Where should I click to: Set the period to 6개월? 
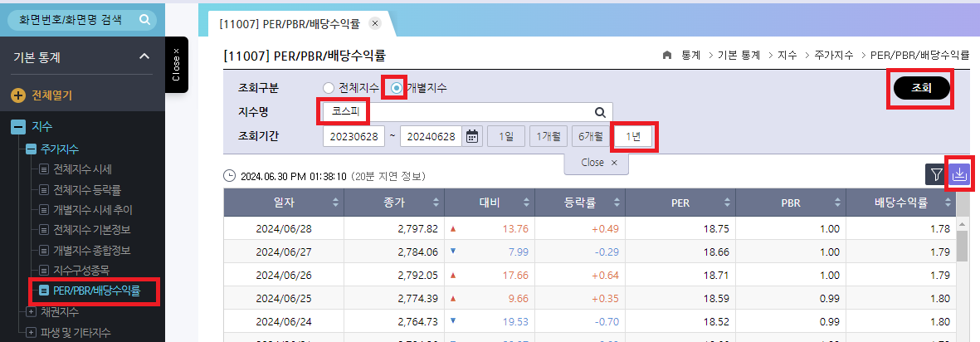tap(590, 136)
